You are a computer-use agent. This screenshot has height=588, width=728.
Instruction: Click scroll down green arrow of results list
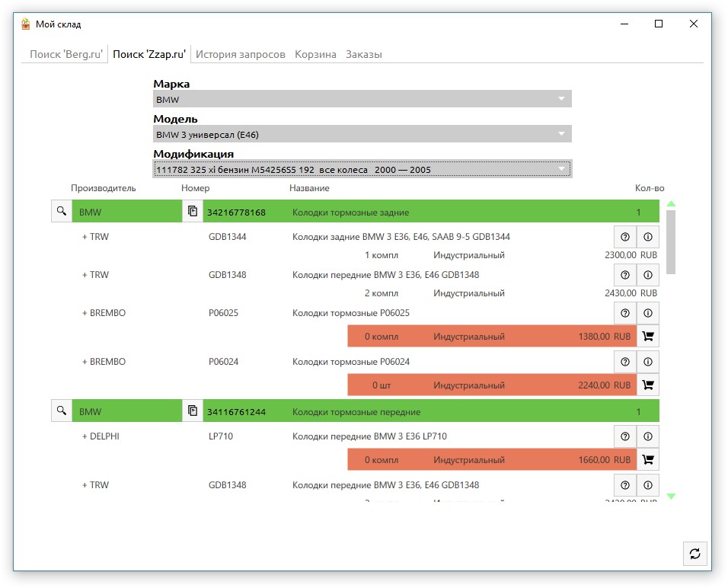tap(671, 496)
